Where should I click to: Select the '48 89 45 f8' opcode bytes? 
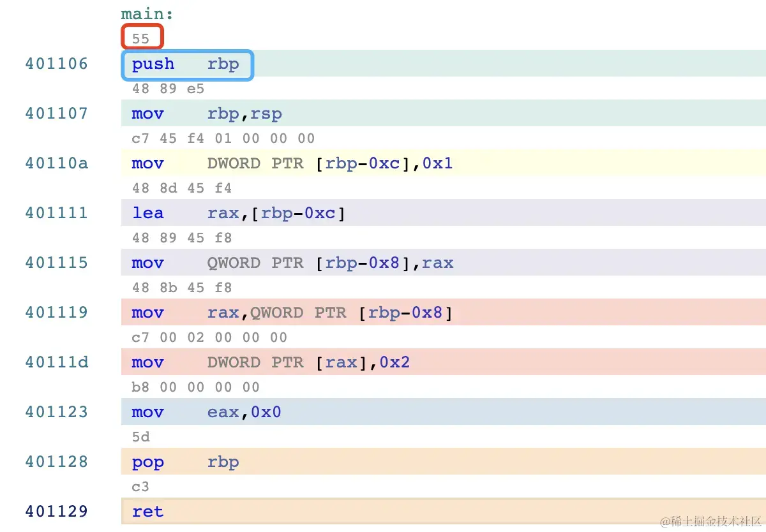[182, 238]
